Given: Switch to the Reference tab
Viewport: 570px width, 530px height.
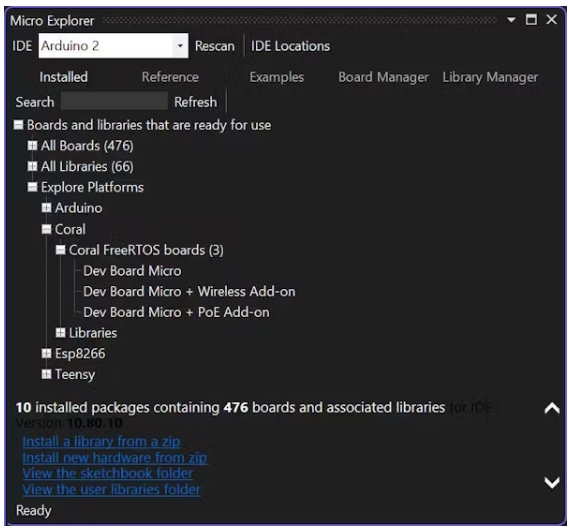Looking at the screenshot, I should (x=170, y=77).
